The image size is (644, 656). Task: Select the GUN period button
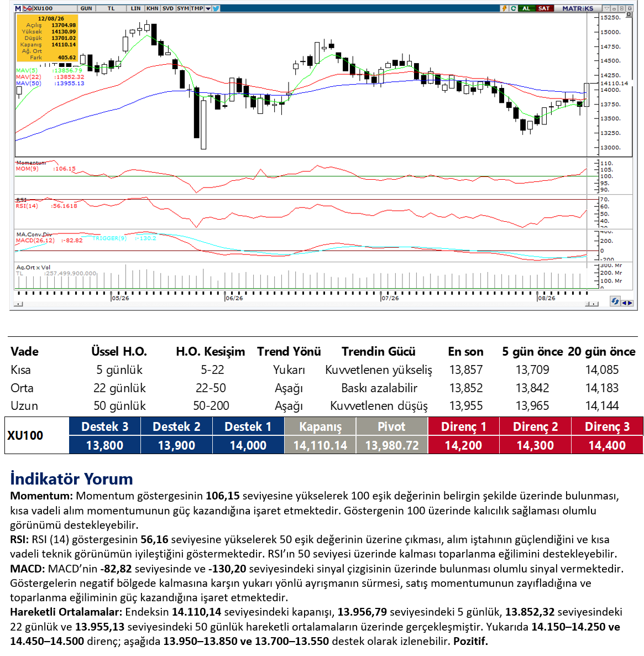(x=86, y=8)
